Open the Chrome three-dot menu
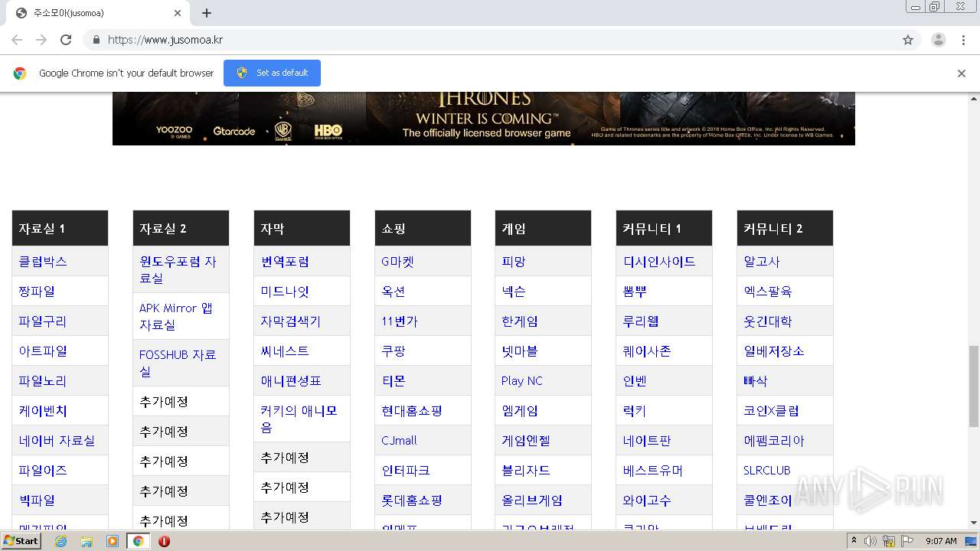The image size is (980, 551). [964, 40]
